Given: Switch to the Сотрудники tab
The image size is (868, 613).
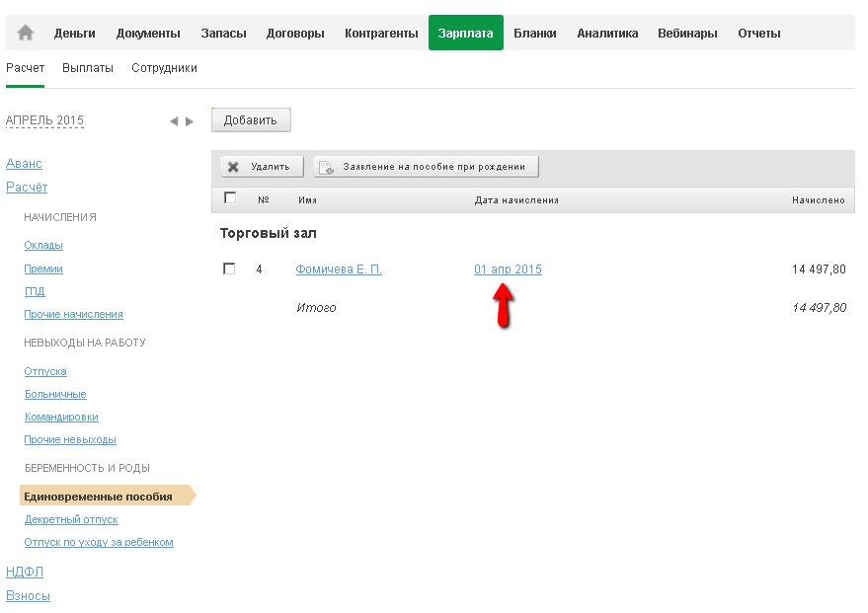Looking at the screenshot, I should click(164, 68).
